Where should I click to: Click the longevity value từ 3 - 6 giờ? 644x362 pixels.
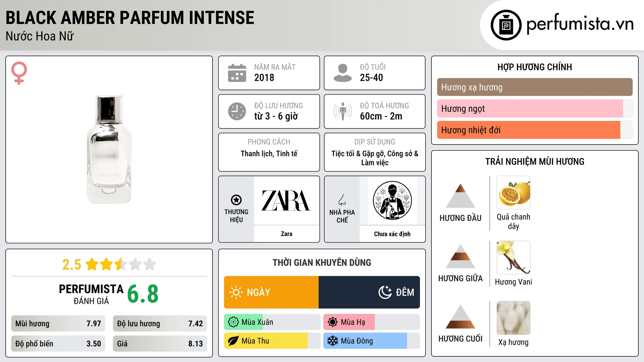pos(276,116)
